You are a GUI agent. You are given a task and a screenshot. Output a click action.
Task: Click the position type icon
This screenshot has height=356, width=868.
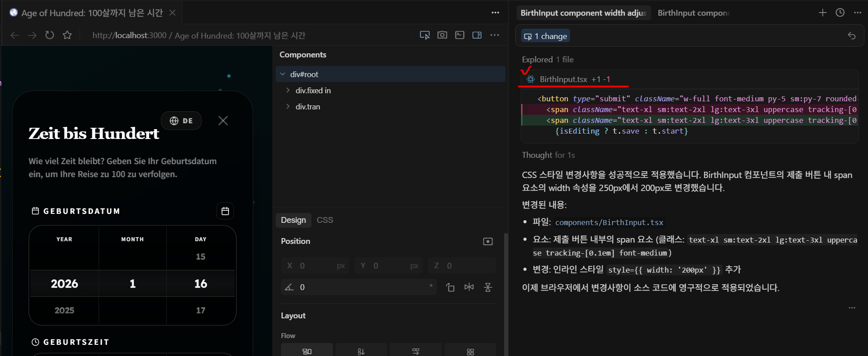[488, 241]
